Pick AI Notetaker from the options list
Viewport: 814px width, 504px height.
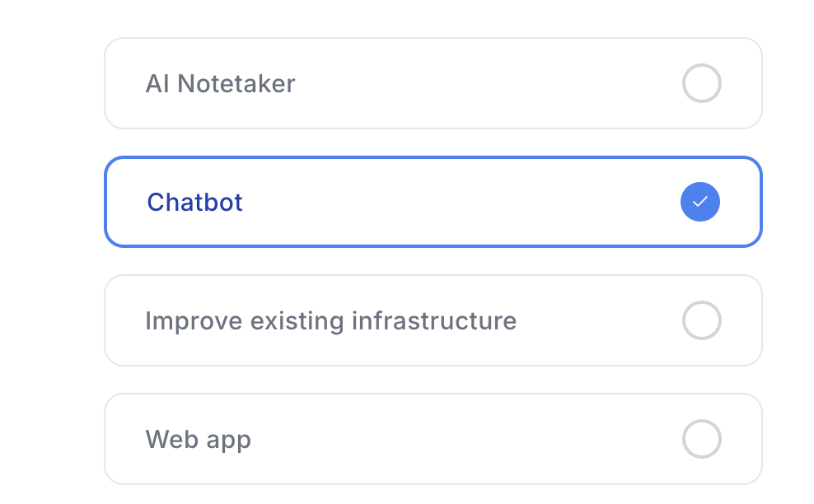click(433, 83)
